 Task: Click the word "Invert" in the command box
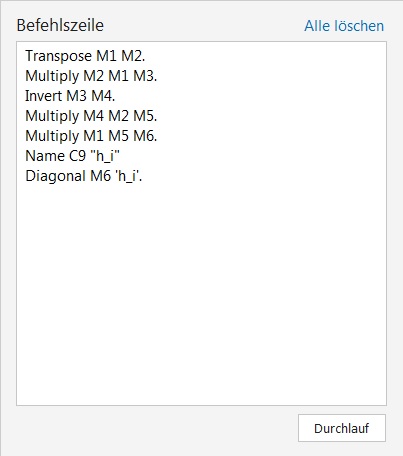[x=44, y=96]
